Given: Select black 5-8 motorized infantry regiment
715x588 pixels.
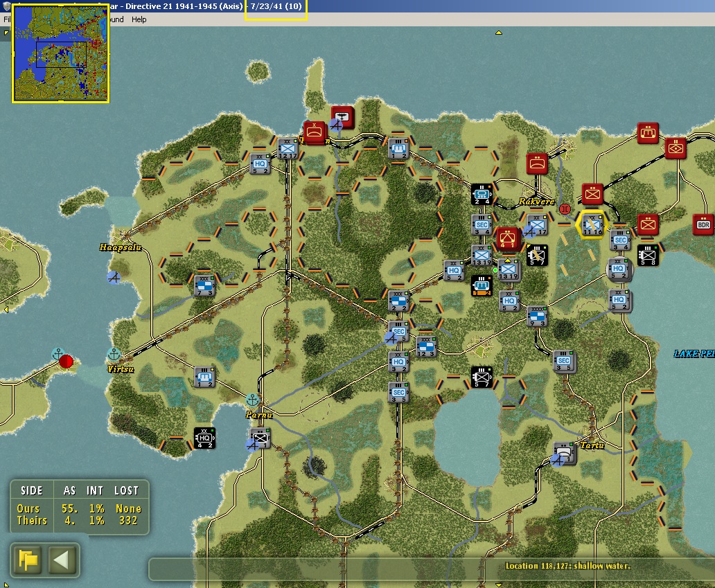Looking at the screenshot, I should (647, 256).
